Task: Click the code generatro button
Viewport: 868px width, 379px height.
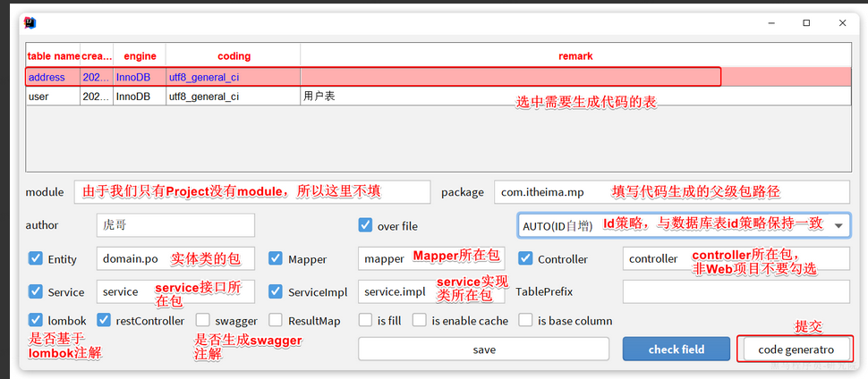Action: (x=796, y=350)
